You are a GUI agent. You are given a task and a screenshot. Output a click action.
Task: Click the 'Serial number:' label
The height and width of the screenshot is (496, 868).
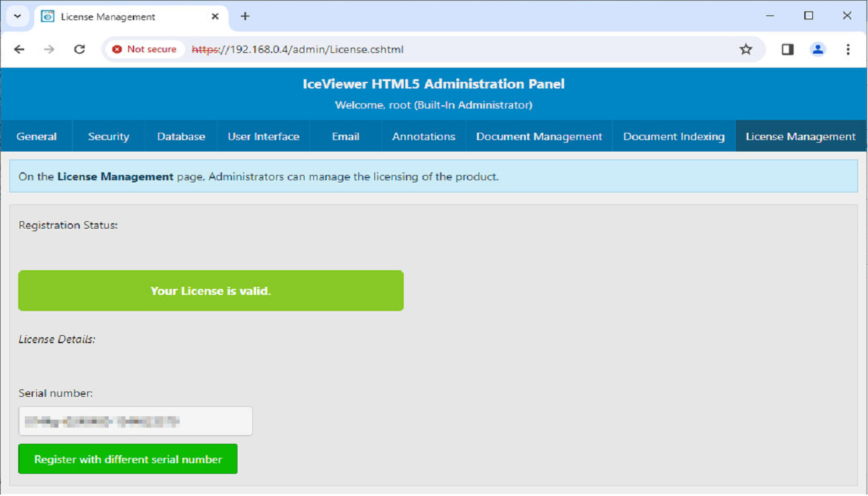56,393
